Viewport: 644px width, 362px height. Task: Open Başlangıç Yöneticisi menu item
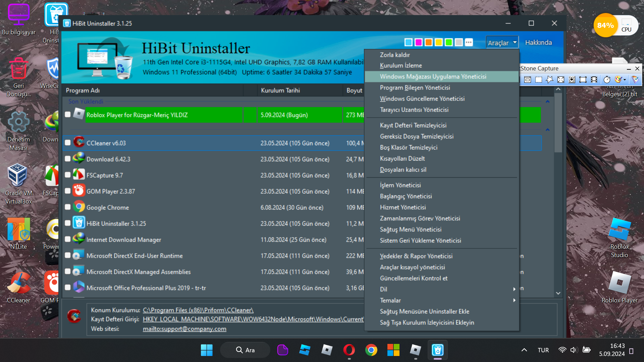tap(442, 196)
